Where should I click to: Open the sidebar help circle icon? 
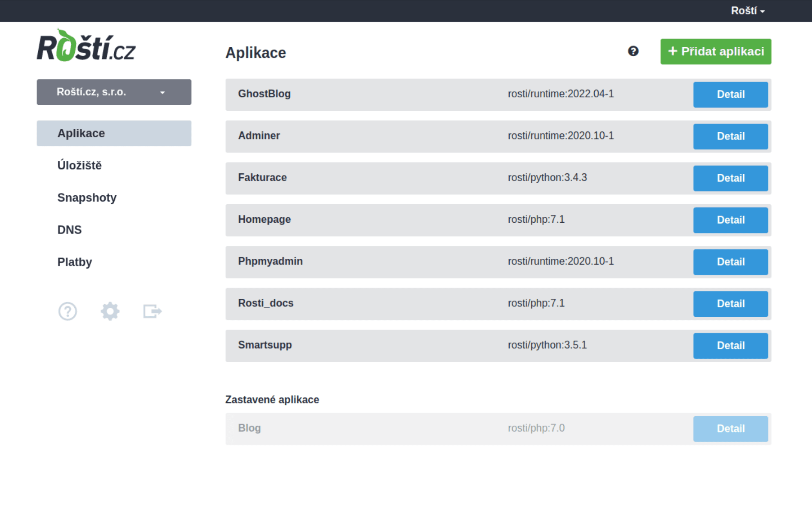coord(67,311)
